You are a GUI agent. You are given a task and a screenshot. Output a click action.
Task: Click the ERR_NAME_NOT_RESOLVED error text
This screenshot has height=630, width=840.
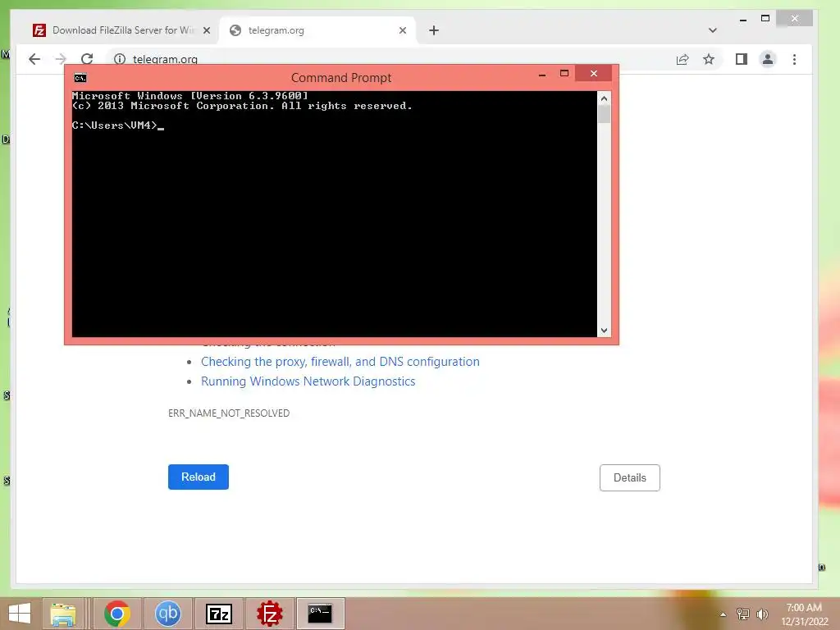(229, 413)
